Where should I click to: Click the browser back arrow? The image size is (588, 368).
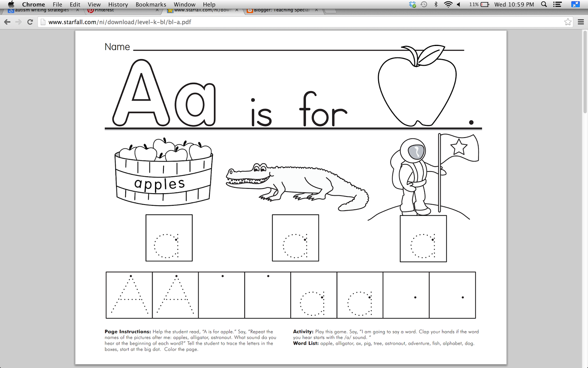pos(7,22)
